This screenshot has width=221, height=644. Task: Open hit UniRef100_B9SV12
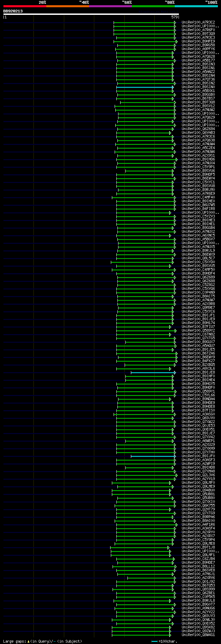[198, 106]
